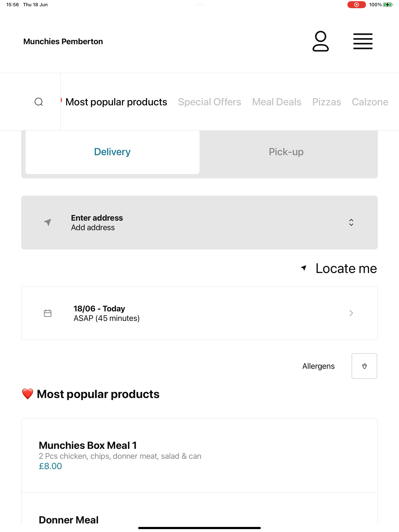Click the red screen recording indicator
Screen dimensions: 399x532
356,4
